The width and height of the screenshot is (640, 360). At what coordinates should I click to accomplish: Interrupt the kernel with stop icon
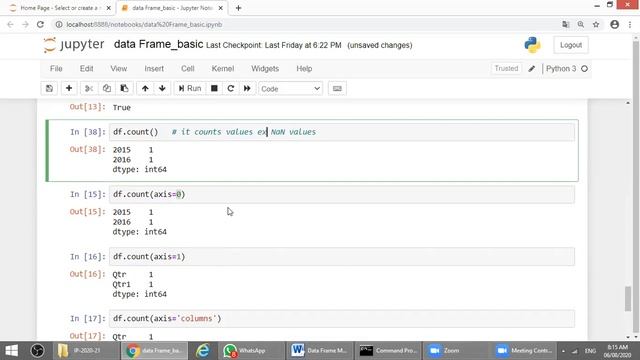(x=214, y=89)
